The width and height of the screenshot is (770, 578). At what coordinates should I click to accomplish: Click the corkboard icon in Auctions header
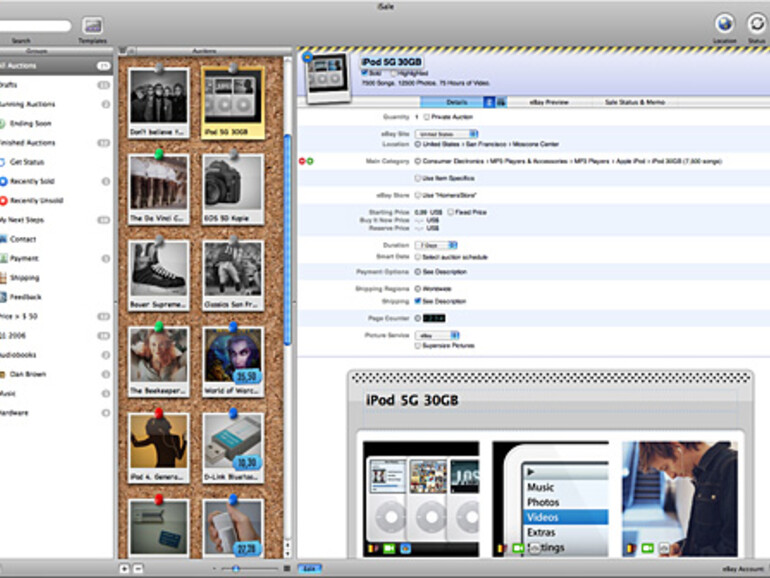[x=123, y=51]
